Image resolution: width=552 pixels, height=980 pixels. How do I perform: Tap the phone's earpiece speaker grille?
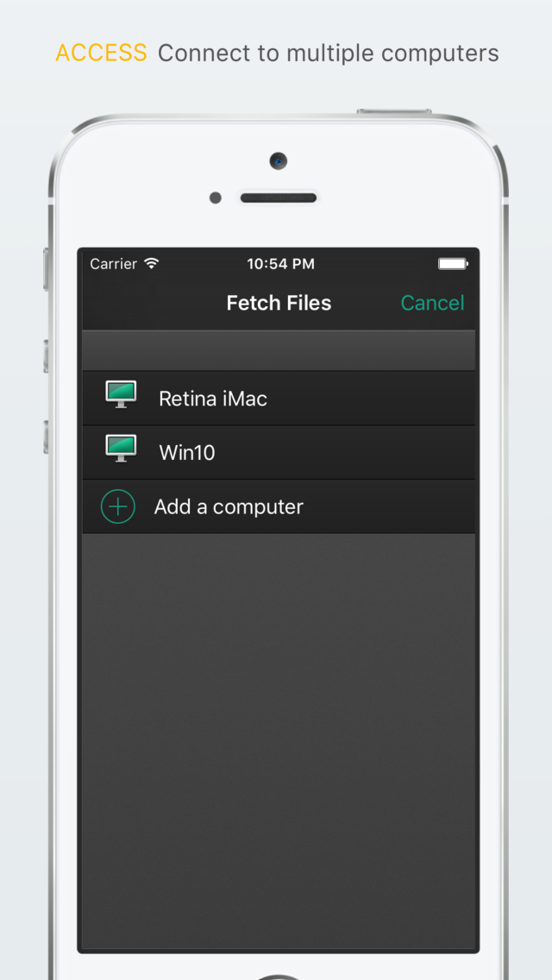279,198
